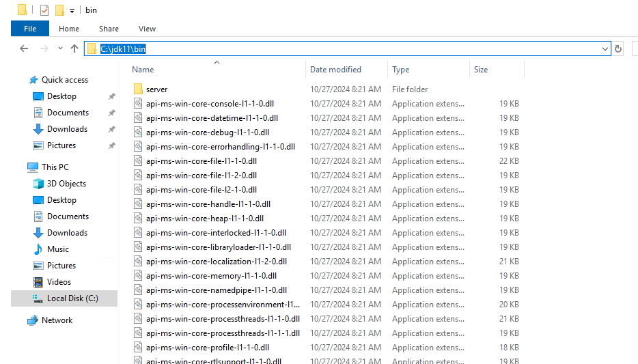Click the 18 KB size value
The height and width of the screenshot is (364, 638).
509,348
